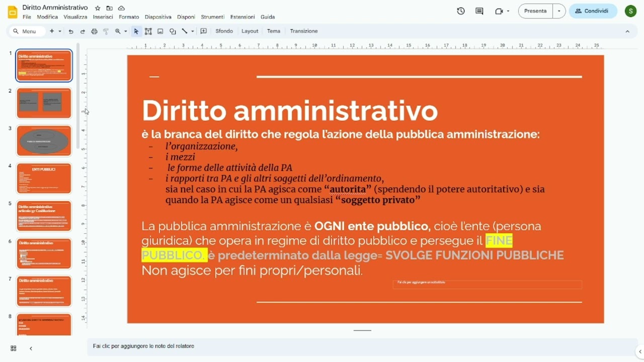Open the Inserisci menu
Viewport: 644px width, 362px height.
pyautogui.click(x=103, y=17)
